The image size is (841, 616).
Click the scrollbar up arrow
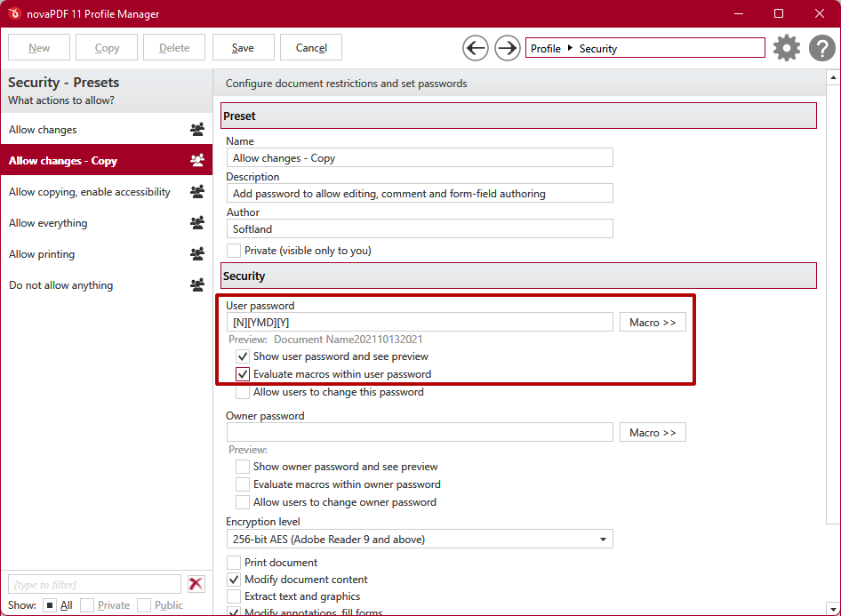[x=833, y=77]
